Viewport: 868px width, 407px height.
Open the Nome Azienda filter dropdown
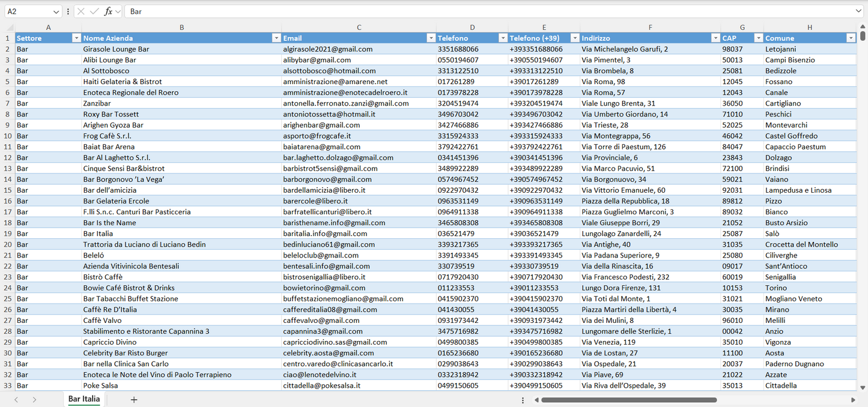(276, 38)
